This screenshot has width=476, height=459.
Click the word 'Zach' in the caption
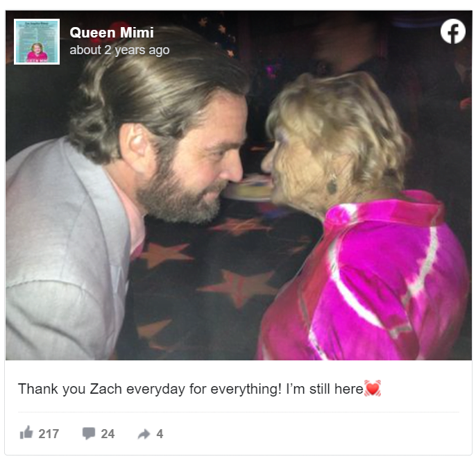pyautogui.click(x=105, y=389)
